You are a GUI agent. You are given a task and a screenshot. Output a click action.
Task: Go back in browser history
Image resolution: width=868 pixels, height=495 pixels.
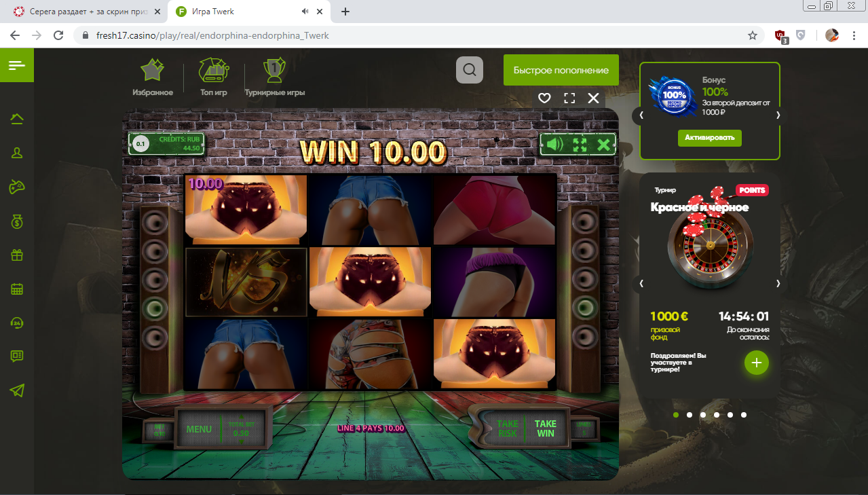coord(15,35)
